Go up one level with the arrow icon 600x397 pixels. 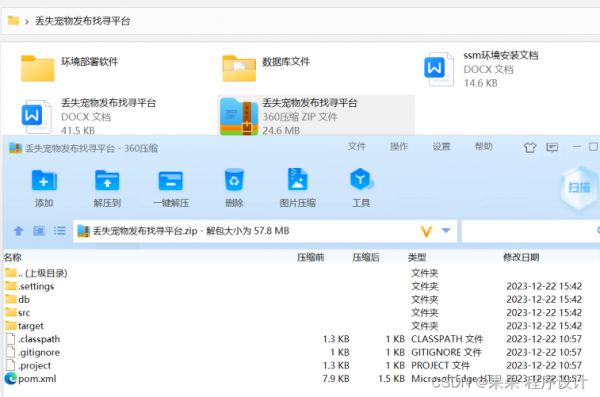click(x=18, y=230)
